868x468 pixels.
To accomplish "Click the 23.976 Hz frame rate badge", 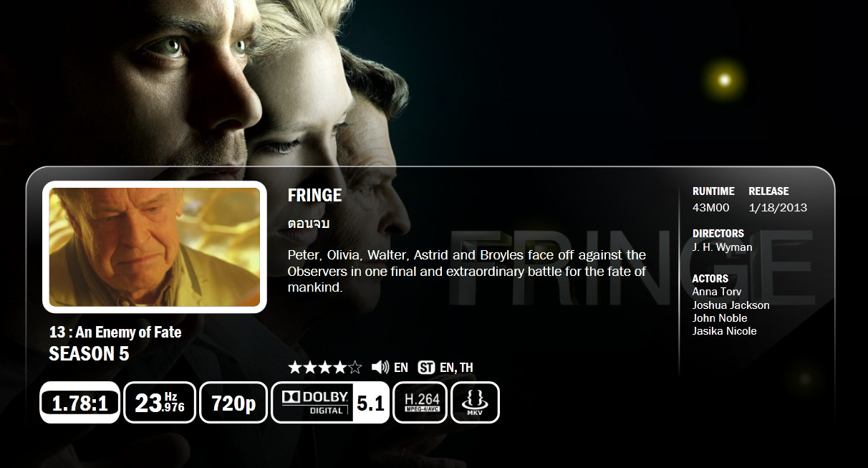I will pos(160,403).
